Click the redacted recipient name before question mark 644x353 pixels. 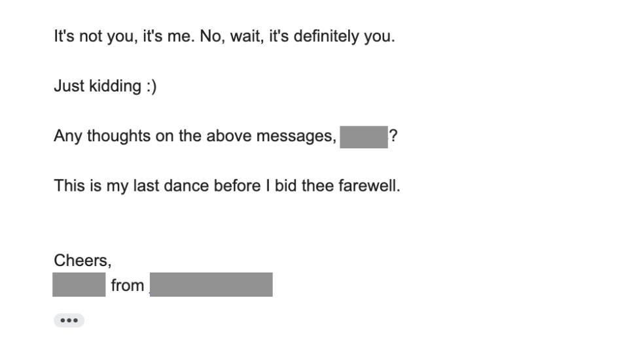pyautogui.click(x=364, y=137)
